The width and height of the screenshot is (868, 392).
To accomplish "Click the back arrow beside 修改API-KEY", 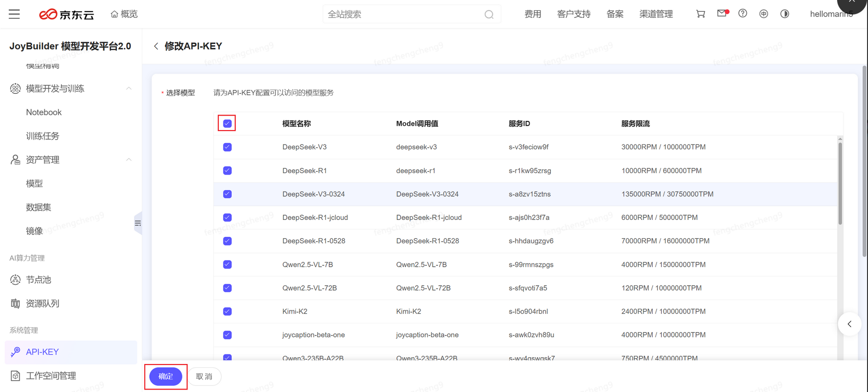I will pos(156,46).
